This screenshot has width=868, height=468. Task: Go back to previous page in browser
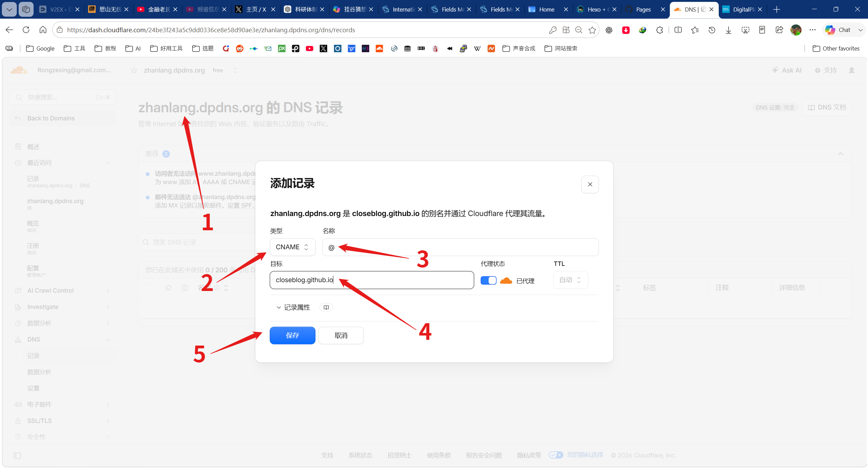pyautogui.click(x=9, y=30)
